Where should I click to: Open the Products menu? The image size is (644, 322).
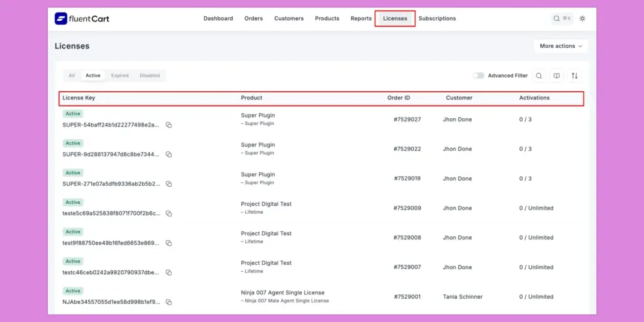(327, 18)
